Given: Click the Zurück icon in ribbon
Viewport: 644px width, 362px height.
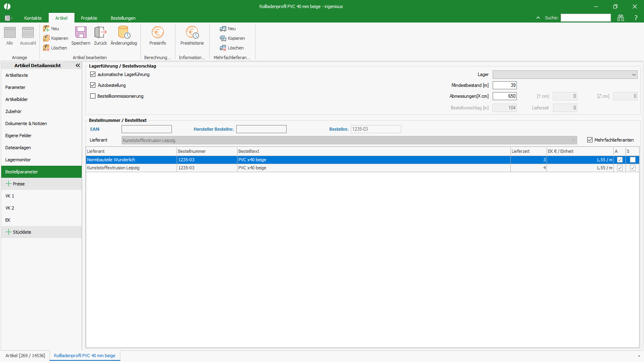Looking at the screenshot, I should (x=100, y=33).
